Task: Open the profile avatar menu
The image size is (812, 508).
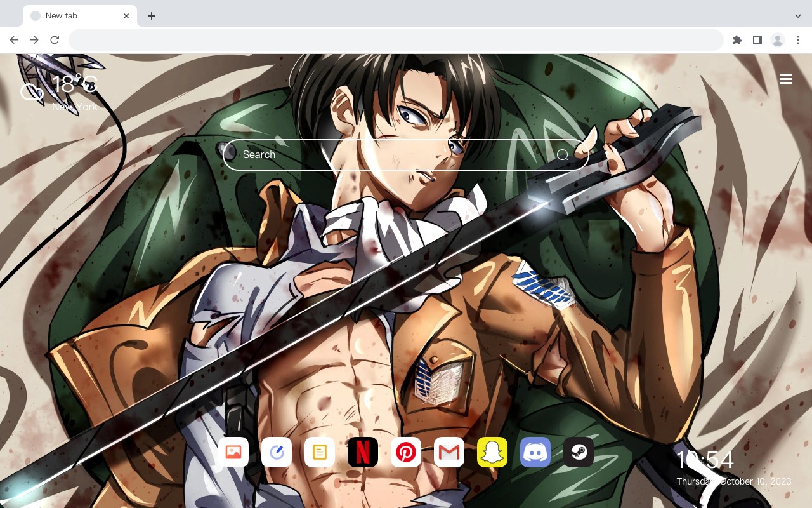Action: coord(777,40)
